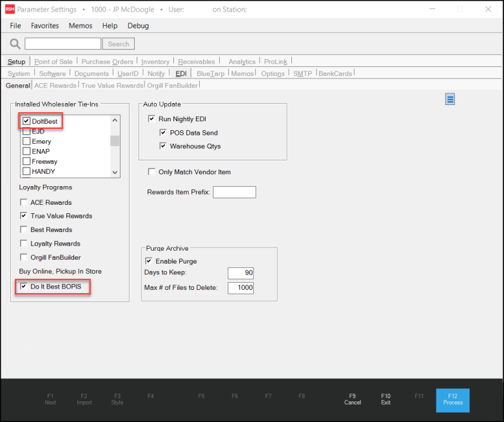The width and height of the screenshot is (504, 422).
Task: Open the Memos menu in menu bar
Action: coord(81,26)
